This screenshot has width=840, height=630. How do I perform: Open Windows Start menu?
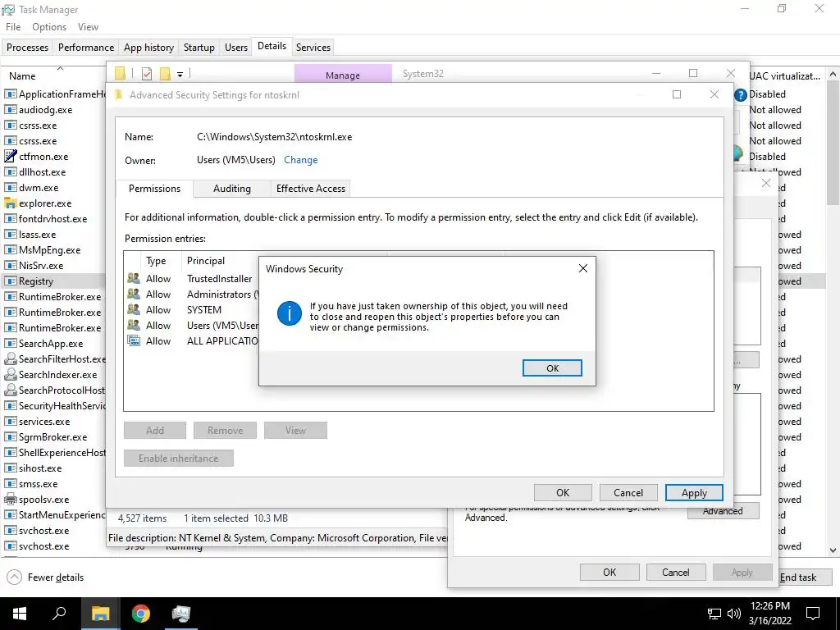click(20, 614)
